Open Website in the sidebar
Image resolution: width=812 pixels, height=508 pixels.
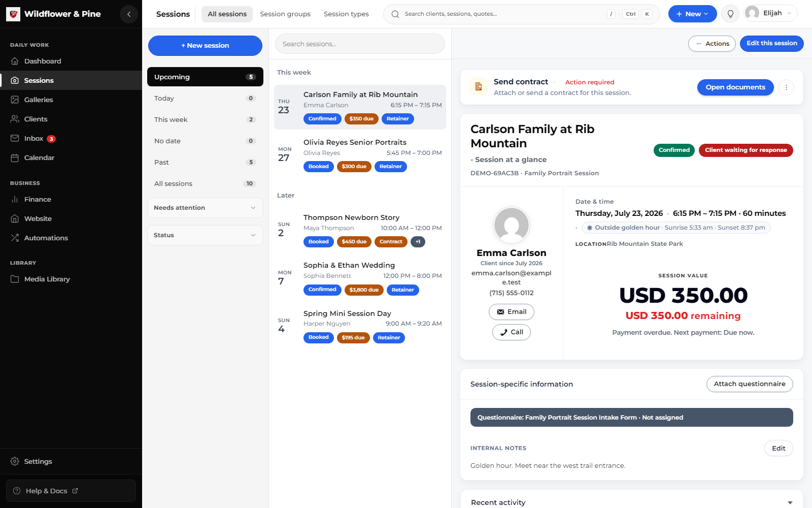[71, 218]
